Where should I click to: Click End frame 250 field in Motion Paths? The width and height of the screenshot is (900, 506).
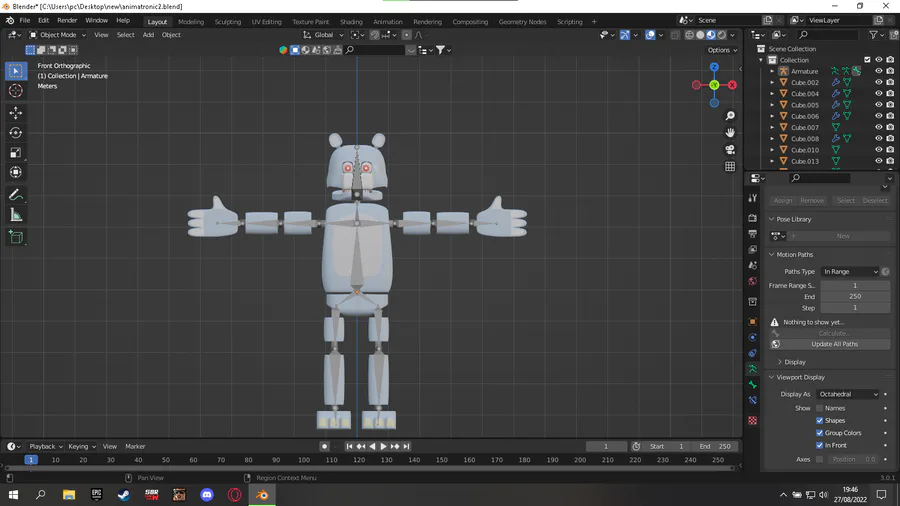[855, 297]
